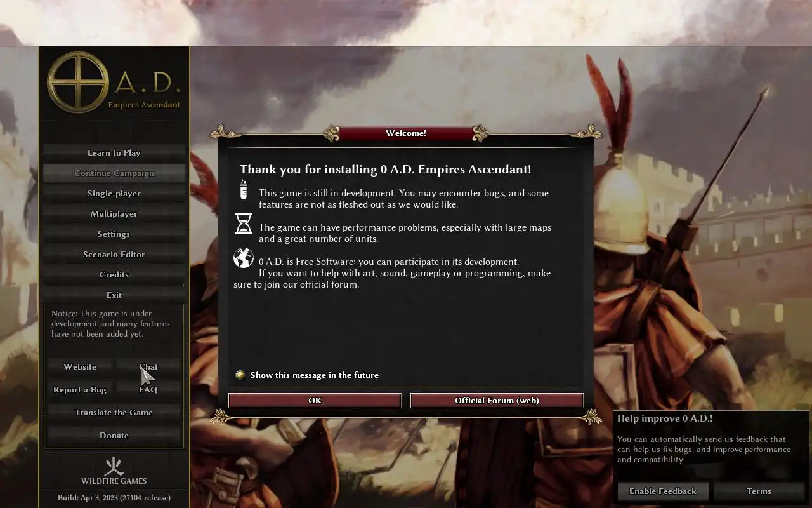Click the 0 A.D. circular logo emblem
This screenshot has height=508, width=812.
pyautogui.click(x=78, y=83)
